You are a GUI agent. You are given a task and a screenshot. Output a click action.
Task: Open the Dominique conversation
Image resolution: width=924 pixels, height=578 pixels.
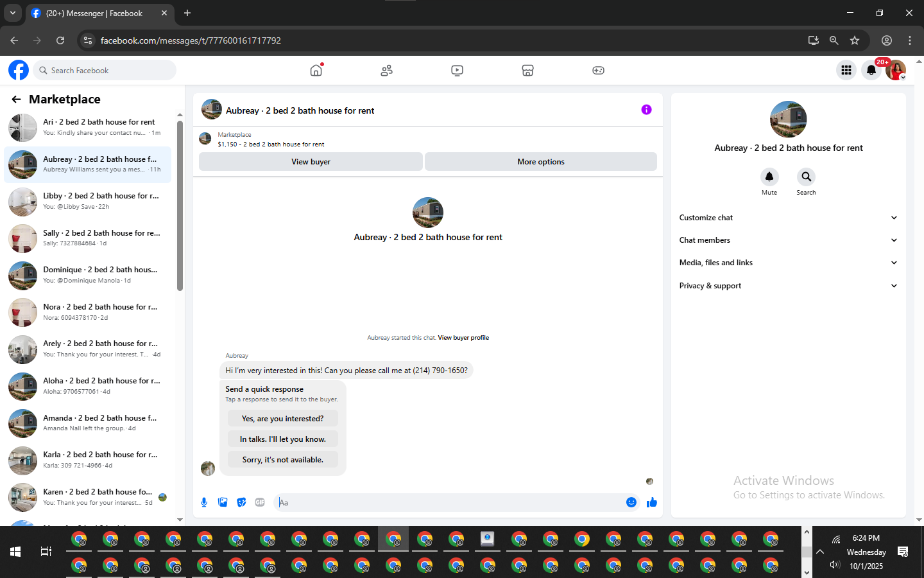tap(88, 275)
